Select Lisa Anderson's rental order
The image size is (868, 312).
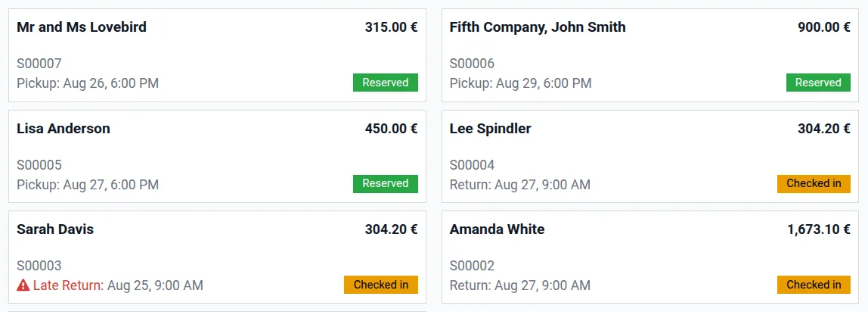(64, 129)
